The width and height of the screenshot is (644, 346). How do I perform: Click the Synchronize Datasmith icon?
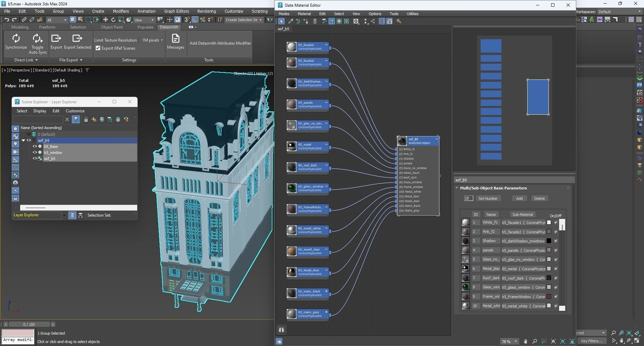click(16, 39)
